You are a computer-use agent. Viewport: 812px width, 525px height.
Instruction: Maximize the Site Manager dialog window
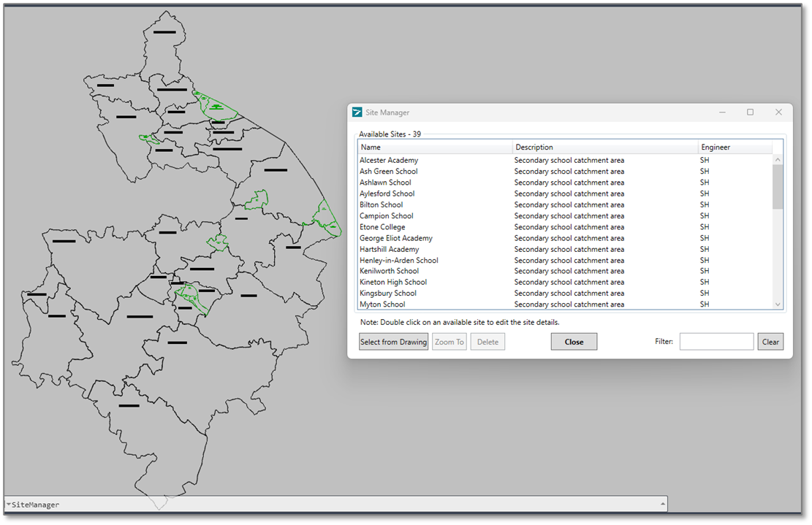pos(750,112)
